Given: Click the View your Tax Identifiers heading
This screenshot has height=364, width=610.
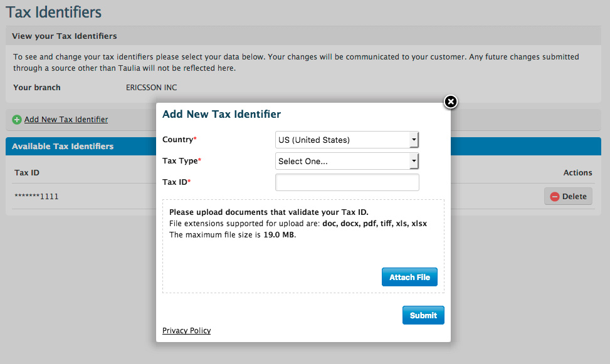Looking at the screenshot, I should click(x=65, y=36).
